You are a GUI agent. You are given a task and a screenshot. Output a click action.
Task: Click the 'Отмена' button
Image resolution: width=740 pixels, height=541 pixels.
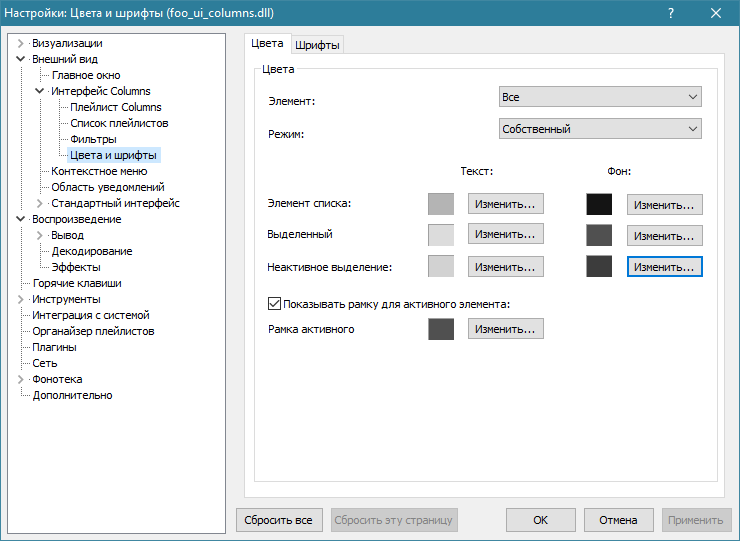tap(618, 520)
